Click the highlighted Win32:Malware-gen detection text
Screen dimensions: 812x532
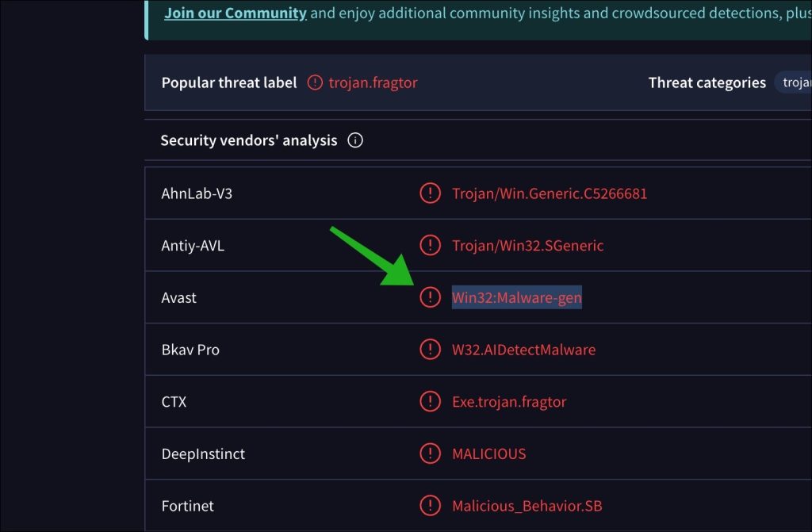pos(517,297)
